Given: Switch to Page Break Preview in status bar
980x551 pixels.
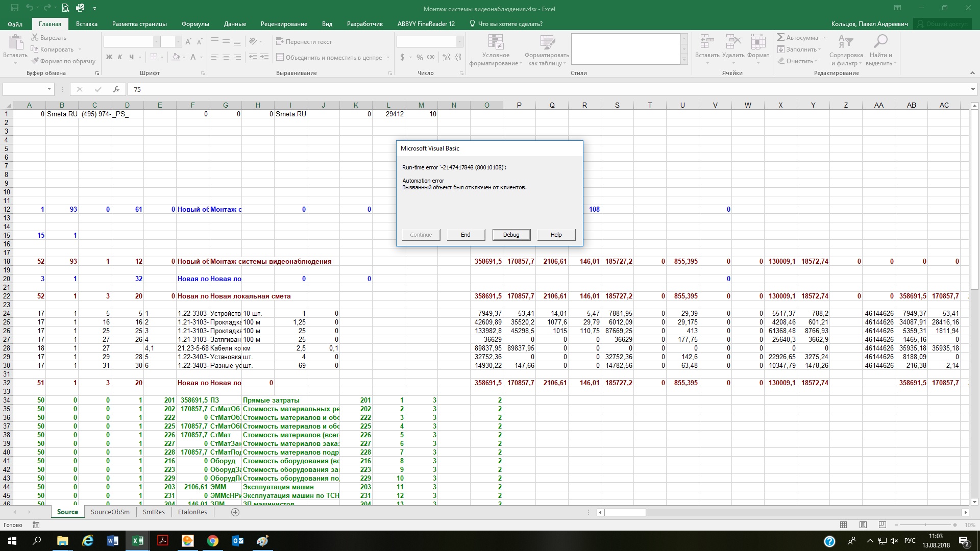Looking at the screenshot, I should 882,524.
